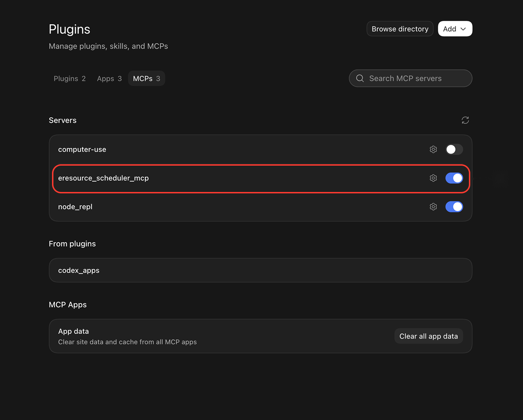Click the Servers section heading

pyautogui.click(x=63, y=120)
